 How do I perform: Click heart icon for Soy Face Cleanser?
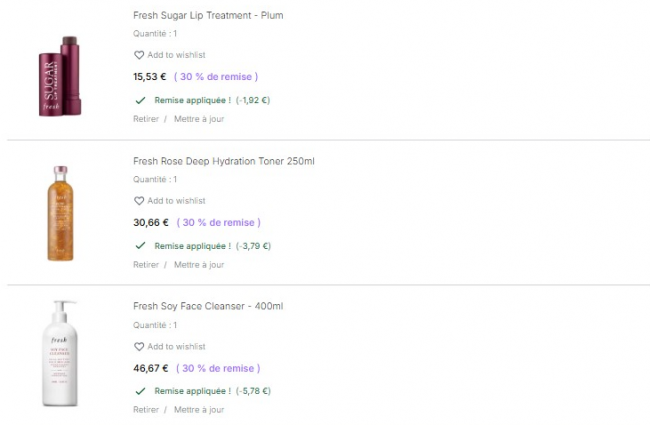139,347
